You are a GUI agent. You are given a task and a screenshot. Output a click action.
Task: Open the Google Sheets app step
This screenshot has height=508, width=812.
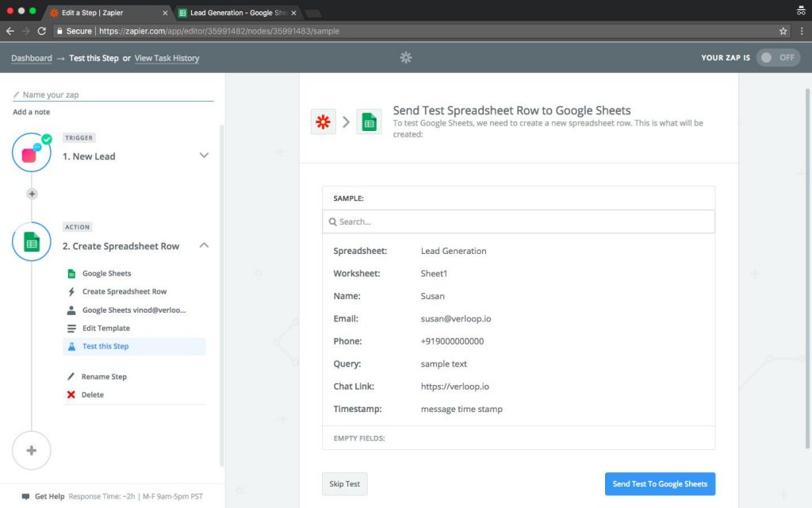[x=107, y=273]
